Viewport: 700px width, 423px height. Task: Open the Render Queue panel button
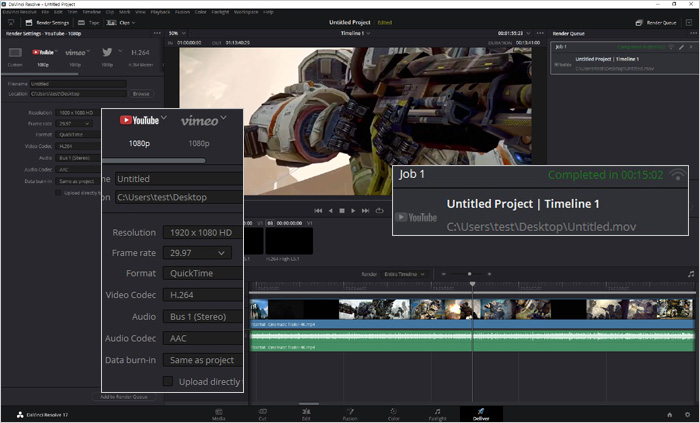click(656, 23)
